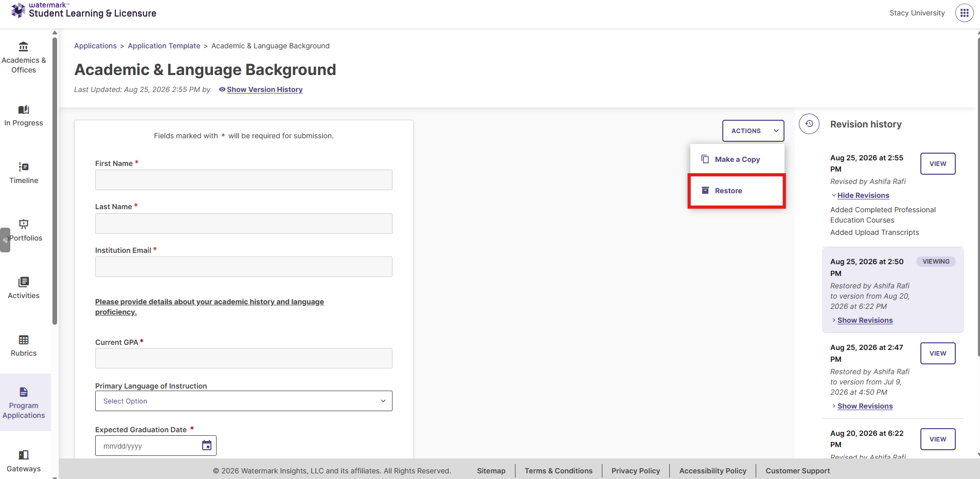The width and height of the screenshot is (980, 479).
Task: Go to Application Template breadcrumb link
Action: [164, 46]
